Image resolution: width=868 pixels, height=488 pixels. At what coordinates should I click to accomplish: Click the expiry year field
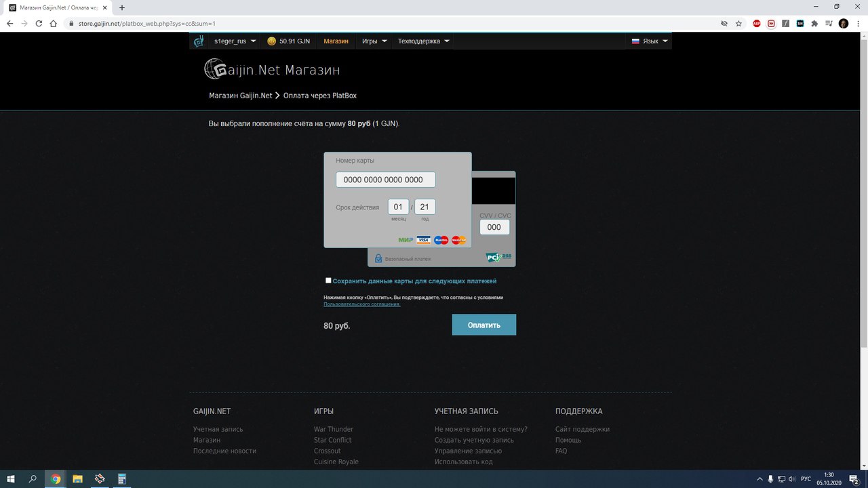coord(425,207)
